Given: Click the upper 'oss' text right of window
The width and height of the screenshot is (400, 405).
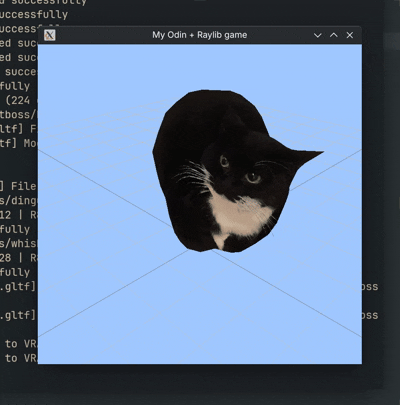Looking at the screenshot, I should [x=370, y=287].
